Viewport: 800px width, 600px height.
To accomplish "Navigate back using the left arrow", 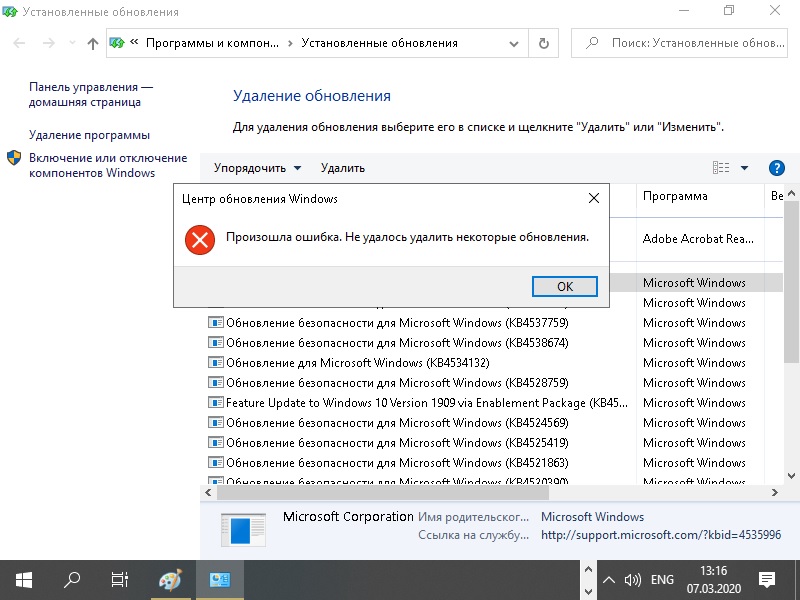I will tap(18, 43).
